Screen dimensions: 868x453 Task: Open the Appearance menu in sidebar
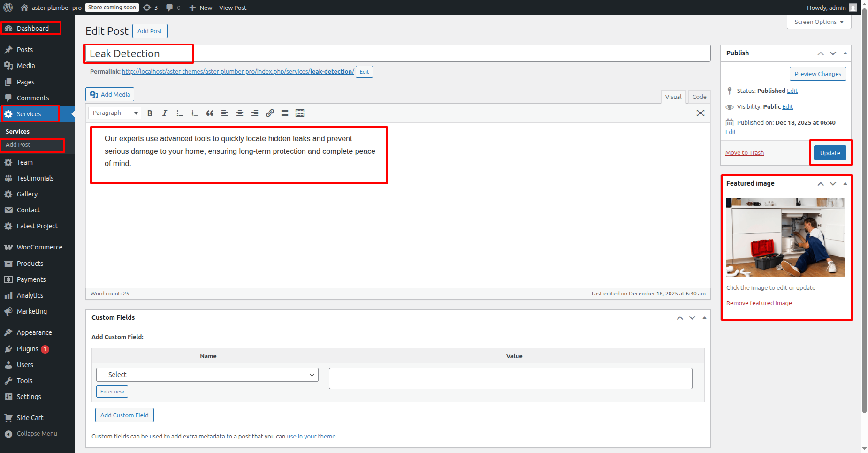34,332
